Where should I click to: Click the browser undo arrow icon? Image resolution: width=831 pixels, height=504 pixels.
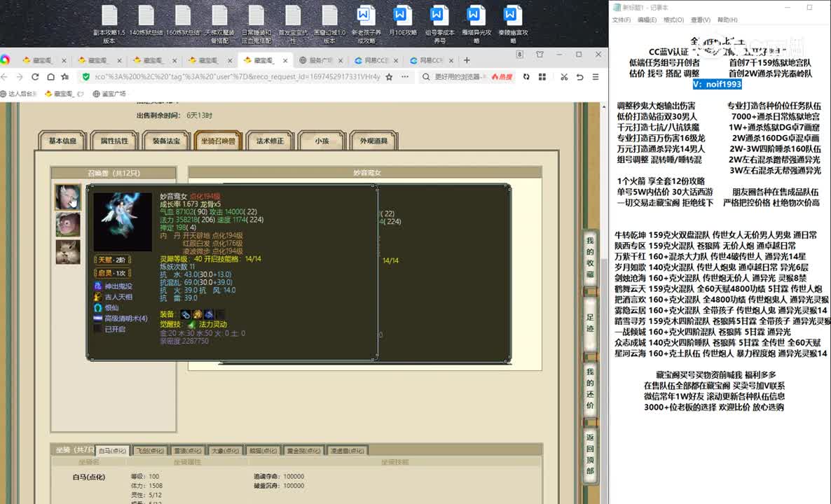point(579,77)
